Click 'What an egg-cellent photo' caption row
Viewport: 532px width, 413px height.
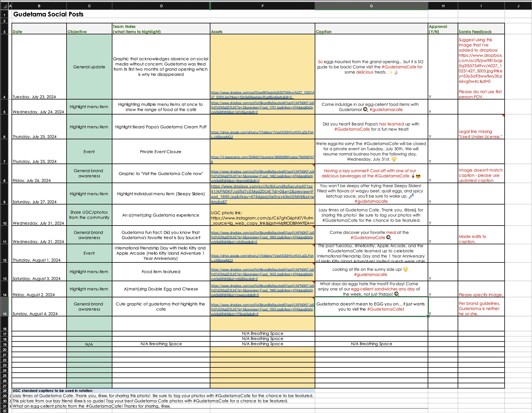click(91, 406)
